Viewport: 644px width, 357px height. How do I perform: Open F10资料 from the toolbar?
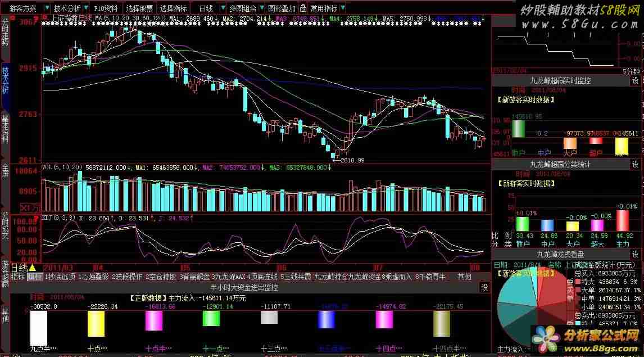coord(106,8)
